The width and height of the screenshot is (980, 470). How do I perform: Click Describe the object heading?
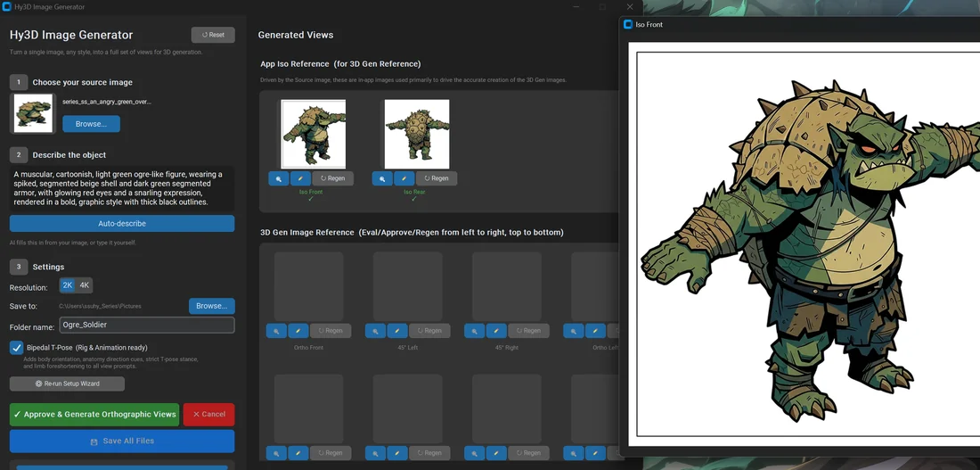pos(69,155)
